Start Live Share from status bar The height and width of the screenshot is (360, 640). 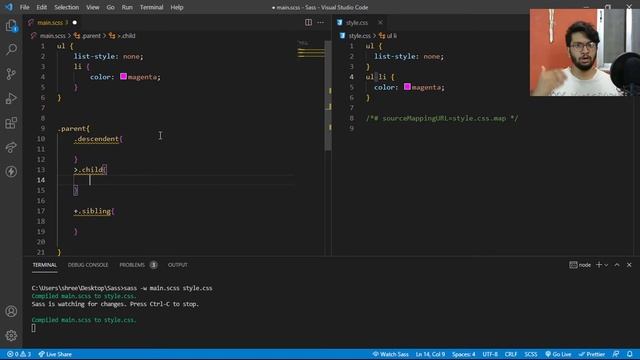pyautogui.click(x=55, y=354)
